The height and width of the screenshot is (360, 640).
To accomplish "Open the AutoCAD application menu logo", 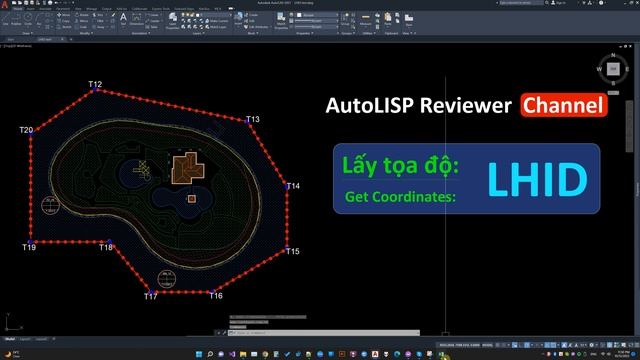I will pyautogui.click(x=5, y=4).
